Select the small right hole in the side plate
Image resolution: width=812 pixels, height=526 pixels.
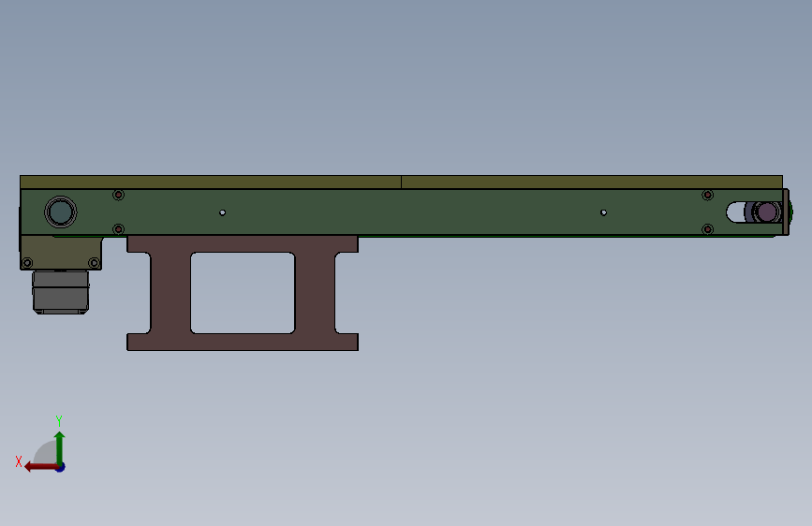603,212
